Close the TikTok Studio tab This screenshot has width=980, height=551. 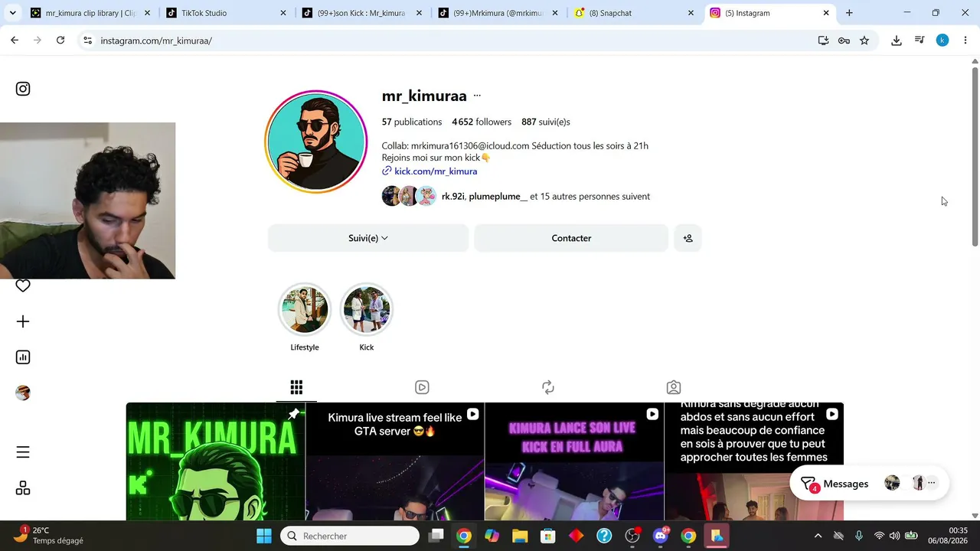pyautogui.click(x=283, y=13)
